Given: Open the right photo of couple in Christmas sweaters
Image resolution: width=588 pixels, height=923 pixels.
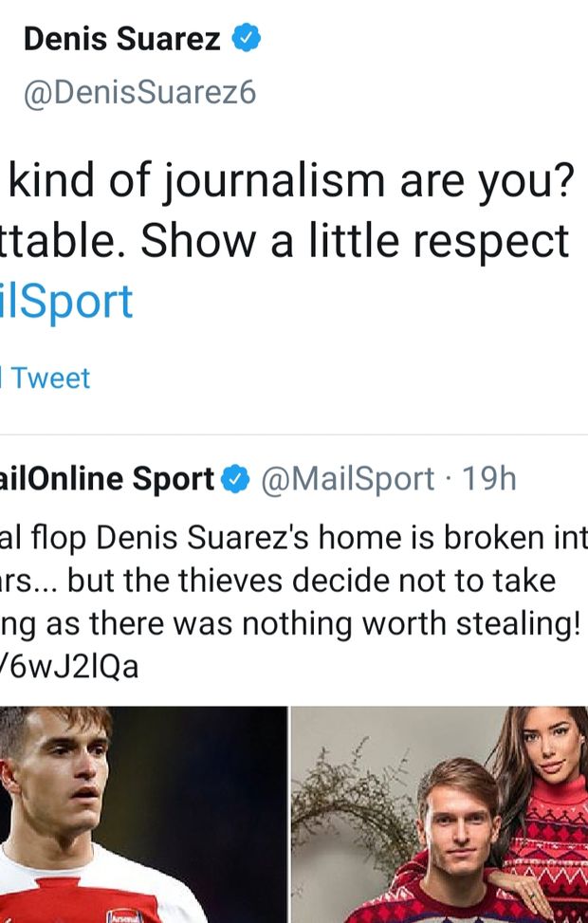Looking at the screenshot, I should pyautogui.click(x=439, y=814).
